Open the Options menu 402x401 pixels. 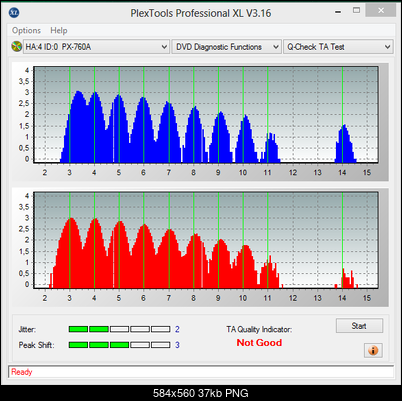click(x=26, y=30)
